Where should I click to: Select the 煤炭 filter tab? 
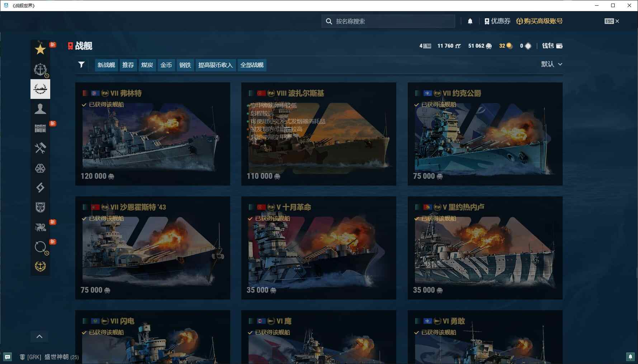(x=147, y=65)
